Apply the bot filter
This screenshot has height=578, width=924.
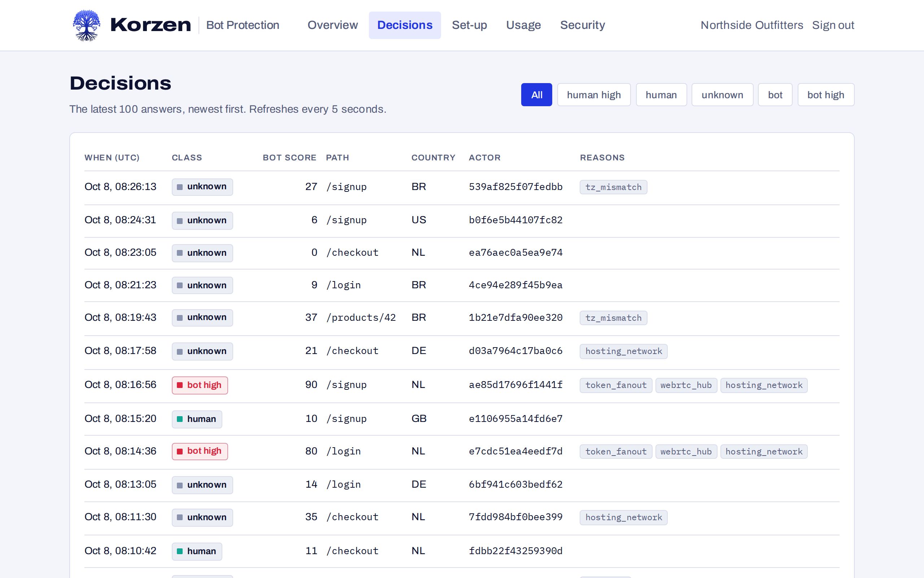[775, 95]
